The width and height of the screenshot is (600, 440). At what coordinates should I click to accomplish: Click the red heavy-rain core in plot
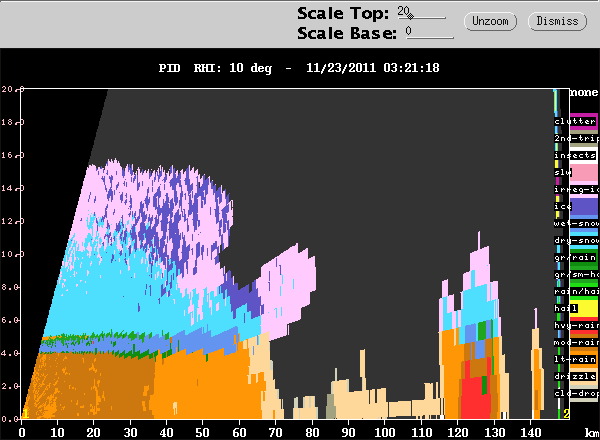click(474, 398)
